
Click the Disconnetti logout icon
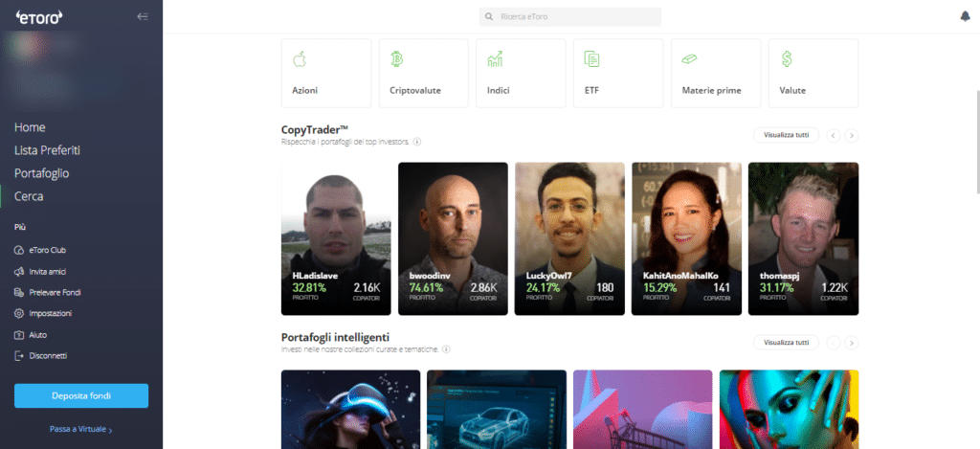point(18,356)
